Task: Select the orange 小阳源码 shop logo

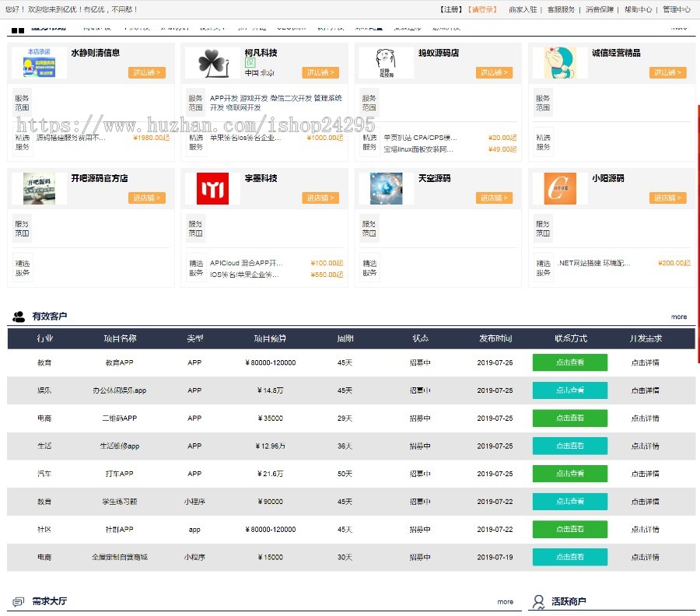Action: (x=559, y=189)
